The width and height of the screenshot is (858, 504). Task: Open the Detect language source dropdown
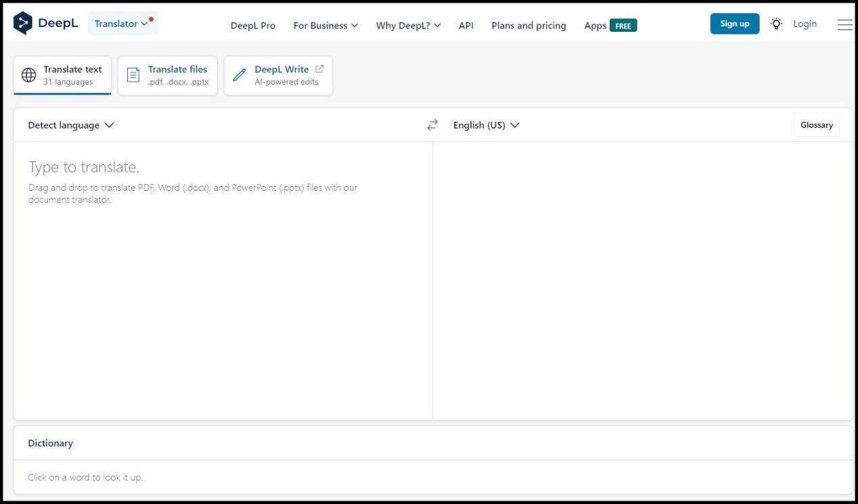tap(71, 125)
